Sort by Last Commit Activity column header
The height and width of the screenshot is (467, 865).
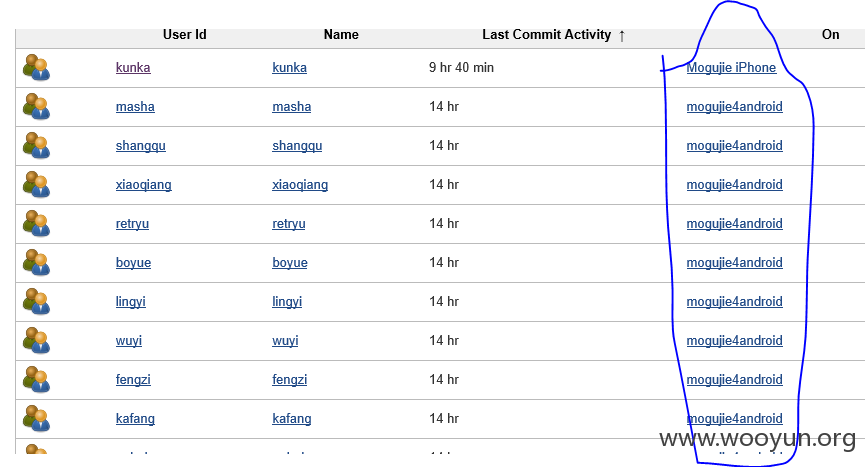pyautogui.click(x=546, y=35)
